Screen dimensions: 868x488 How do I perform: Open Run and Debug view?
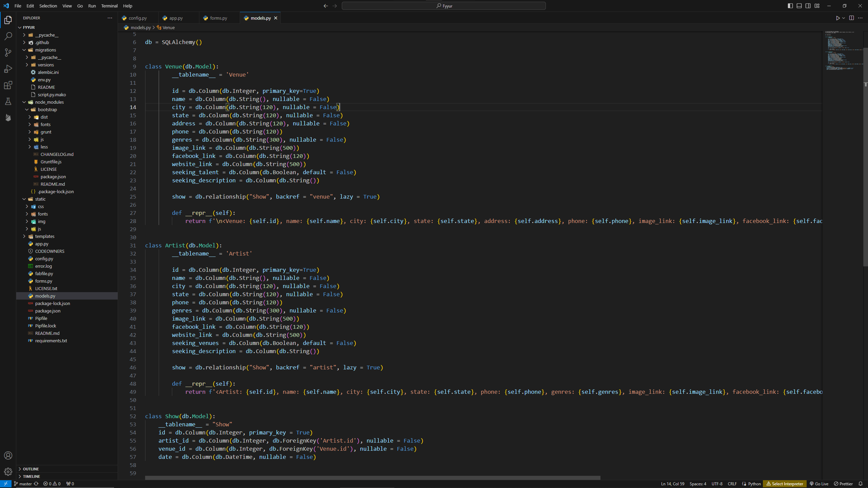point(8,69)
